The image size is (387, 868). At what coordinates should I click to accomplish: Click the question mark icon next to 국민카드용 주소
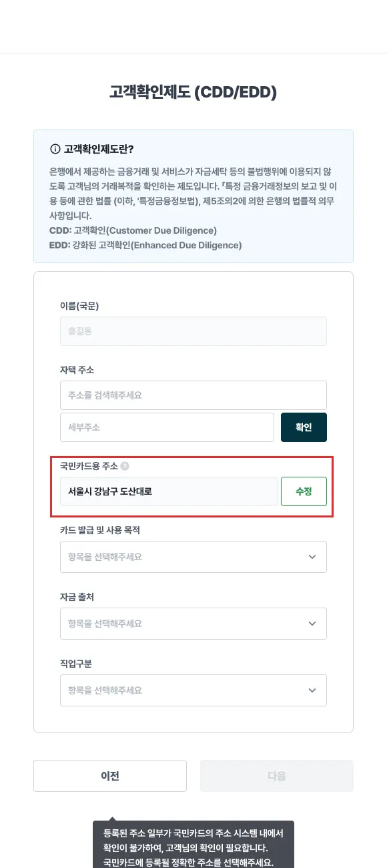click(125, 466)
